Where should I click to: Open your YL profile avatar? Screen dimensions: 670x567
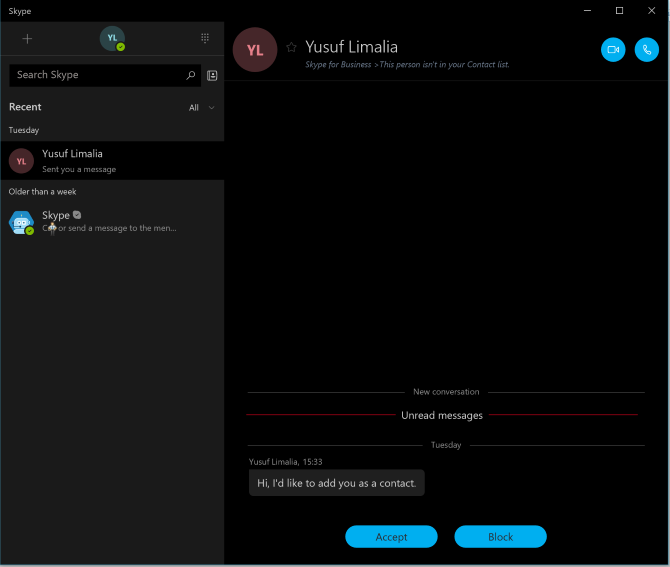pyautogui.click(x=112, y=38)
